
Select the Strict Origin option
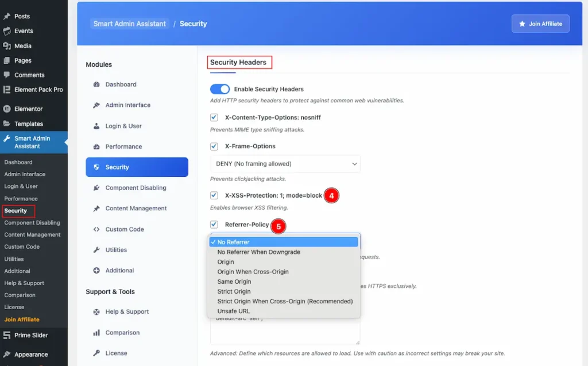pos(284,291)
